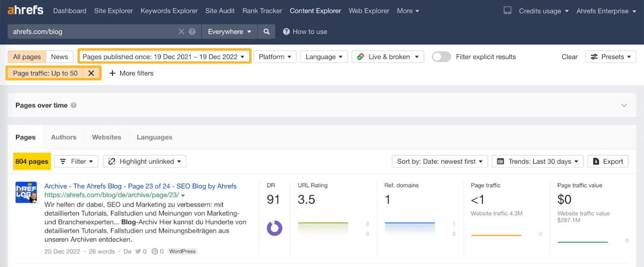Viewport: 644px width, 267px height.
Task: Open Site Audit
Action: point(220,11)
